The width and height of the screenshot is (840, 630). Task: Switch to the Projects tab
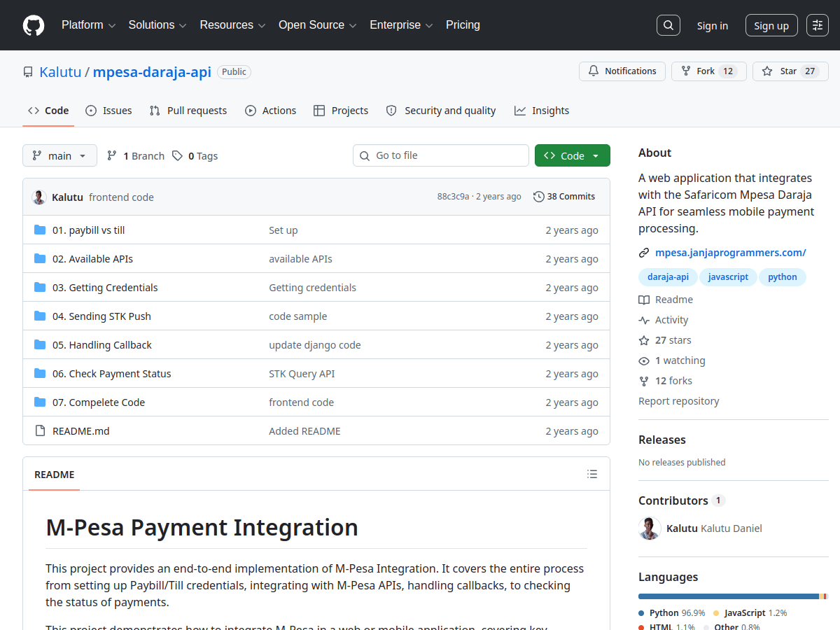click(x=341, y=111)
